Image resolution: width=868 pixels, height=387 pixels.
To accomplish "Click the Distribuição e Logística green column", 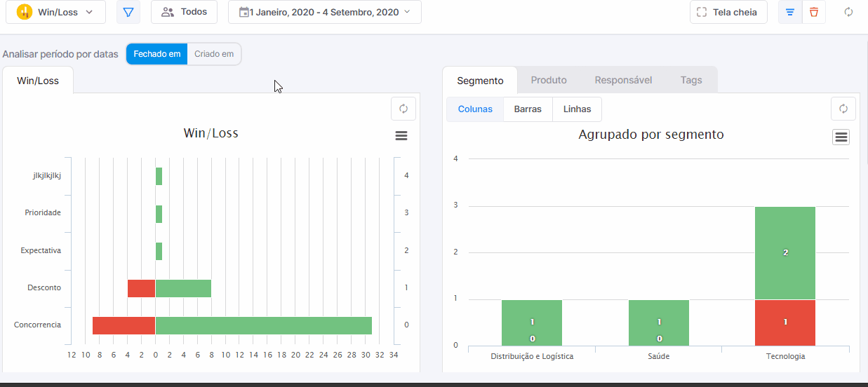I will [532, 322].
